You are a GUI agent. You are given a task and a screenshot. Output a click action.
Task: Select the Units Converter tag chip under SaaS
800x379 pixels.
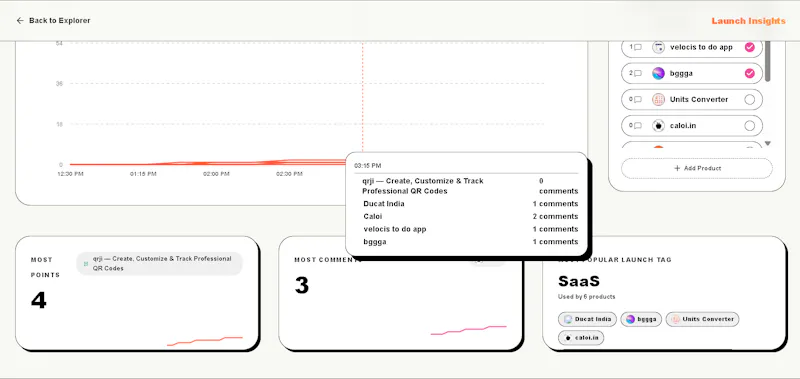click(702, 319)
